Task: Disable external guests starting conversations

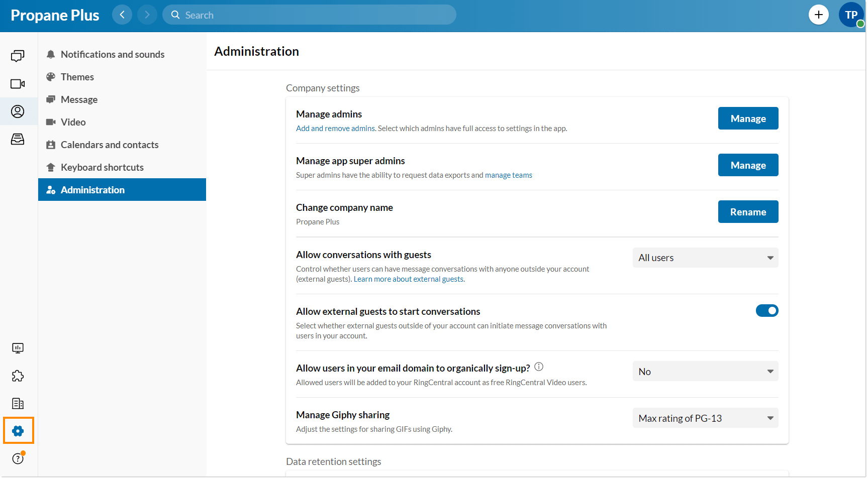Action: tap(766, 310)
